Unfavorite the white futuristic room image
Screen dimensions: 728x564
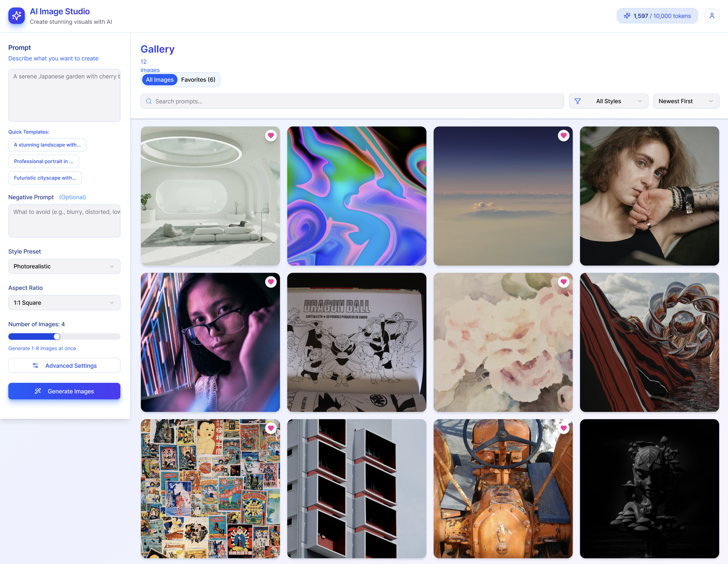tap(271, 136)
